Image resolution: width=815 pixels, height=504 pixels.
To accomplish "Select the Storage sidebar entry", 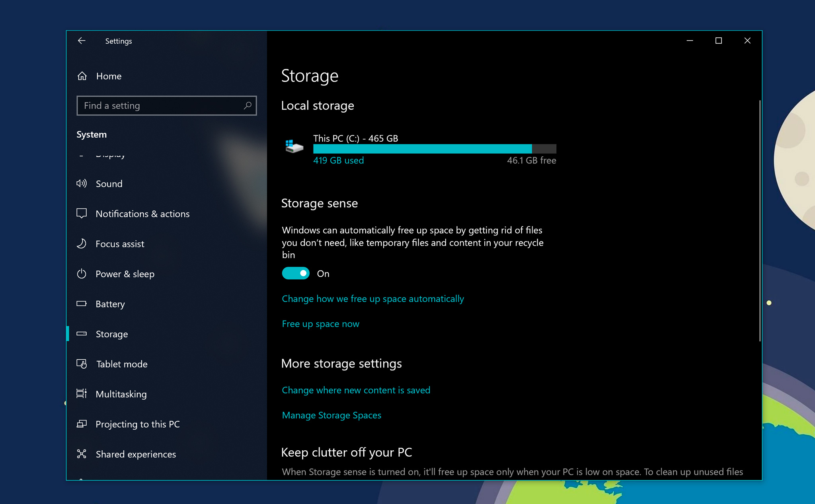I will tap(167, 334).
